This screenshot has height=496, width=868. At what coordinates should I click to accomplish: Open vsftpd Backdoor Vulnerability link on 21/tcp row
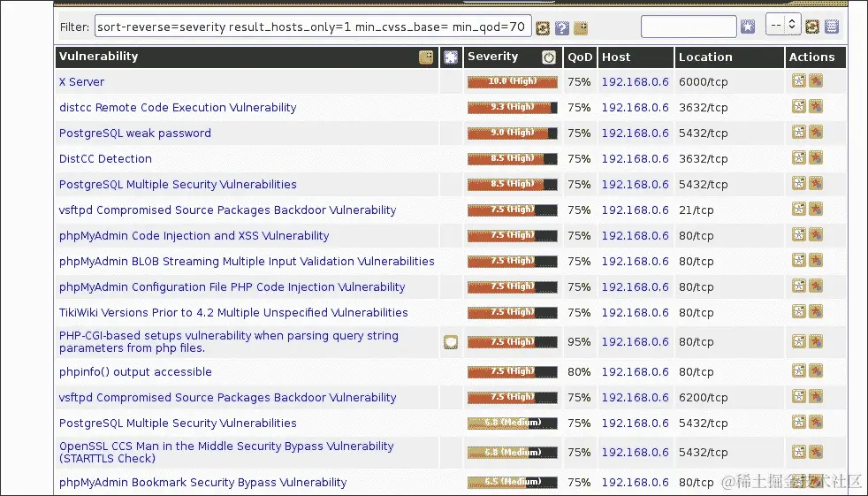227,210
